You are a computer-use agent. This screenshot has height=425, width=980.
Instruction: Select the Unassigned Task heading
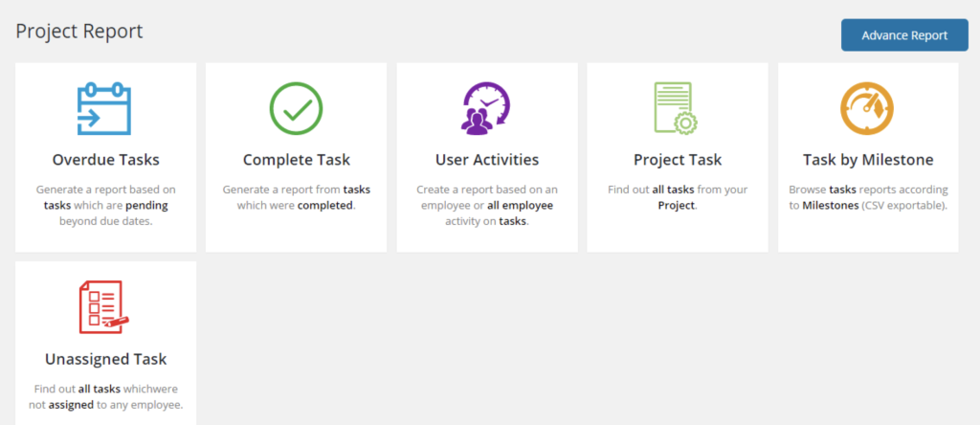point(105,359)
